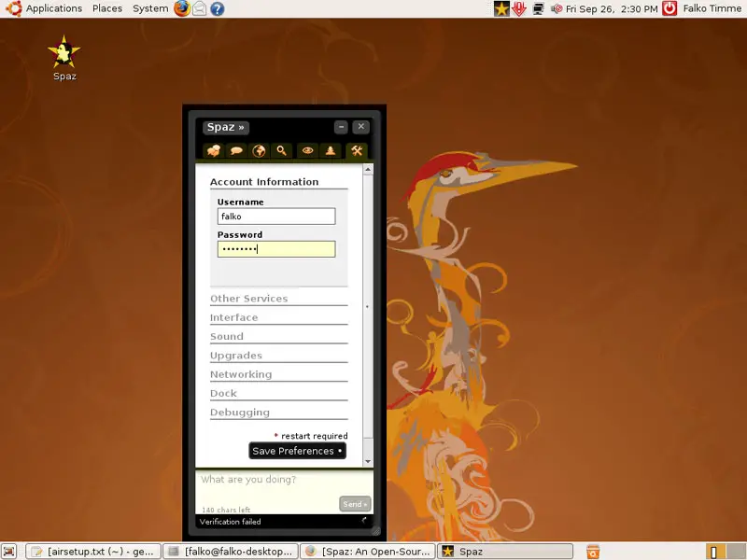The height and width of the screenshot is (560, 747).
Task: Launch Firefox from the top panel
Action: pos(182,8)
